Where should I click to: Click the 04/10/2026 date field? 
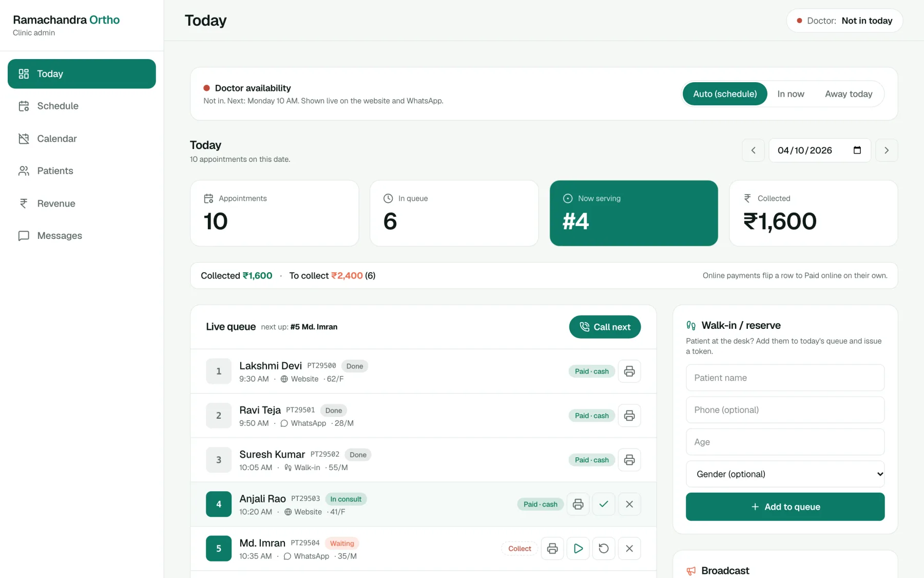pos(819,151)
